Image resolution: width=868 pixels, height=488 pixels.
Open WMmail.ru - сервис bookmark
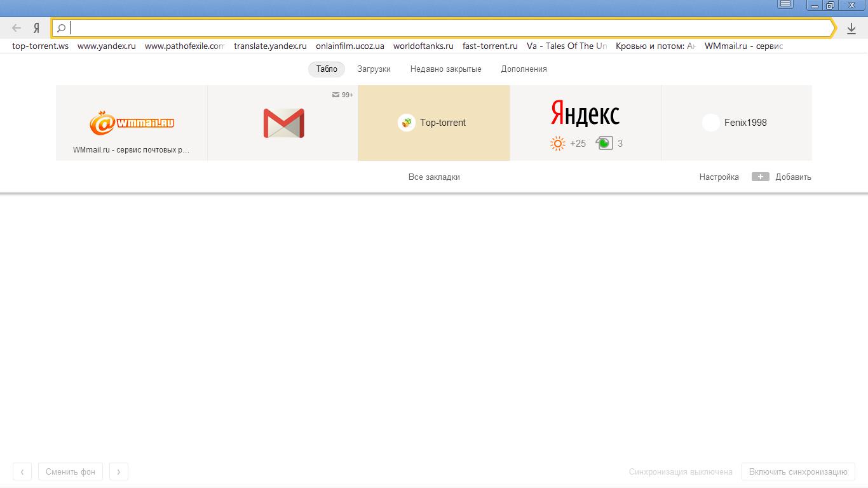(743, 46)
